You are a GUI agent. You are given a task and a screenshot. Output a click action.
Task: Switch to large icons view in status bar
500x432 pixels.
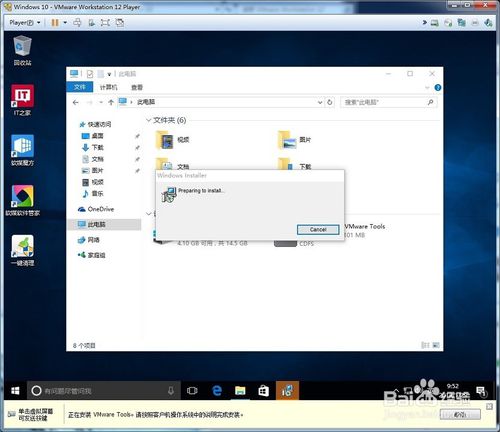tap(436, 345)
